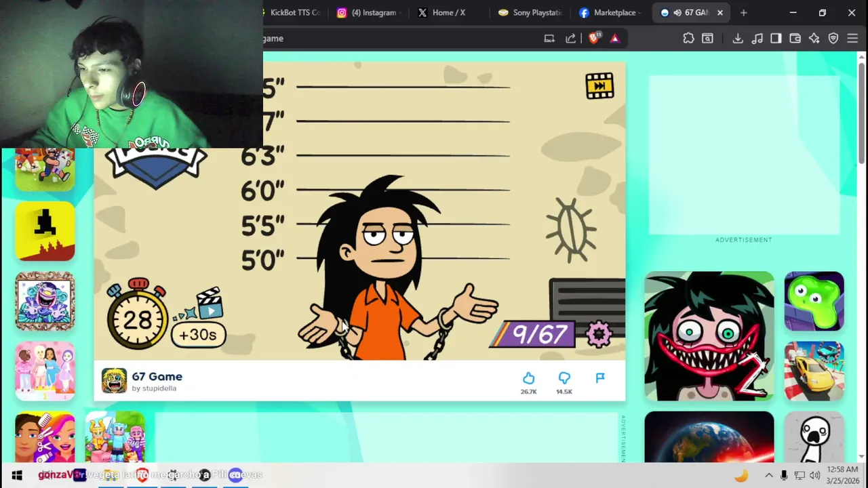This screenshot has height=488, width=868.
Task: Click the 67 Game title text
Action: click(x=157, y=376)
